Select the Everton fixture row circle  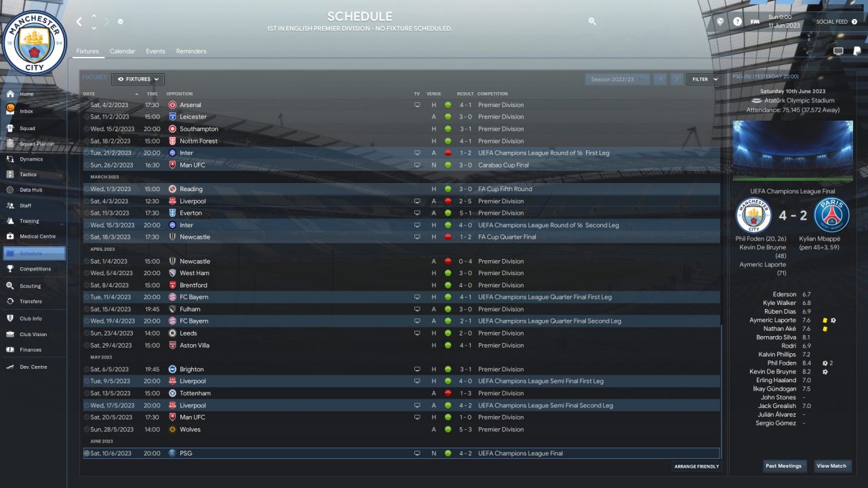pyautogui.click(x=87, y=213)
